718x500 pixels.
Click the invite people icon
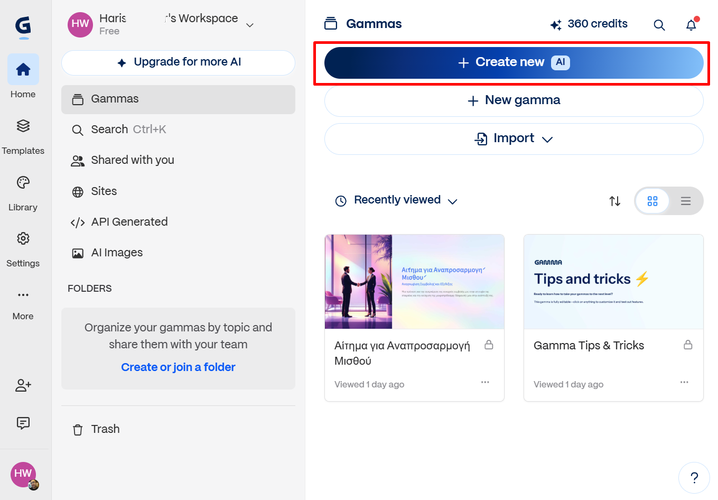pos(23,385)
